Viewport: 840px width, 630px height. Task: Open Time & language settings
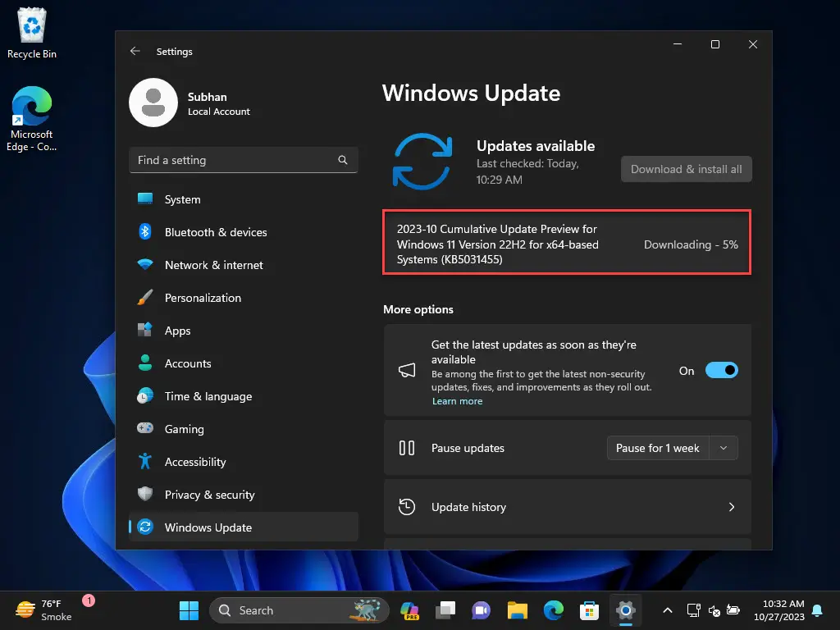243,396
